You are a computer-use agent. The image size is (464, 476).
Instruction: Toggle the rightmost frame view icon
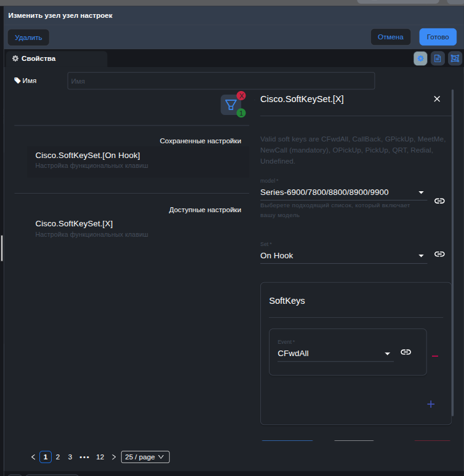(455, 58)
